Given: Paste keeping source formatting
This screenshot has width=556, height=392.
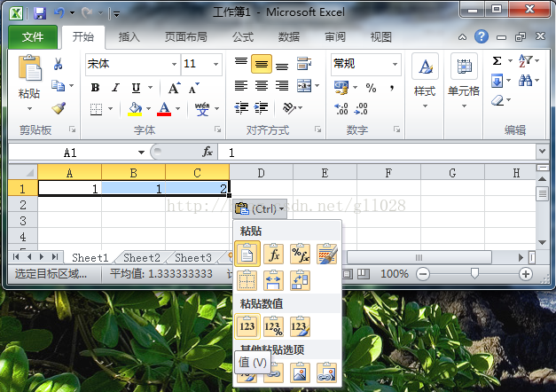Looking at the screenshot, I should (x=326, y=254).
